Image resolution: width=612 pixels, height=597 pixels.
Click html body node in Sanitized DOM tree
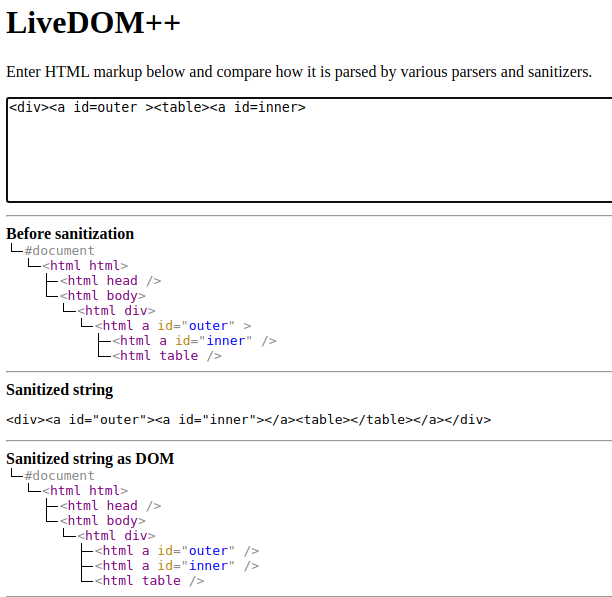(103, 521)
